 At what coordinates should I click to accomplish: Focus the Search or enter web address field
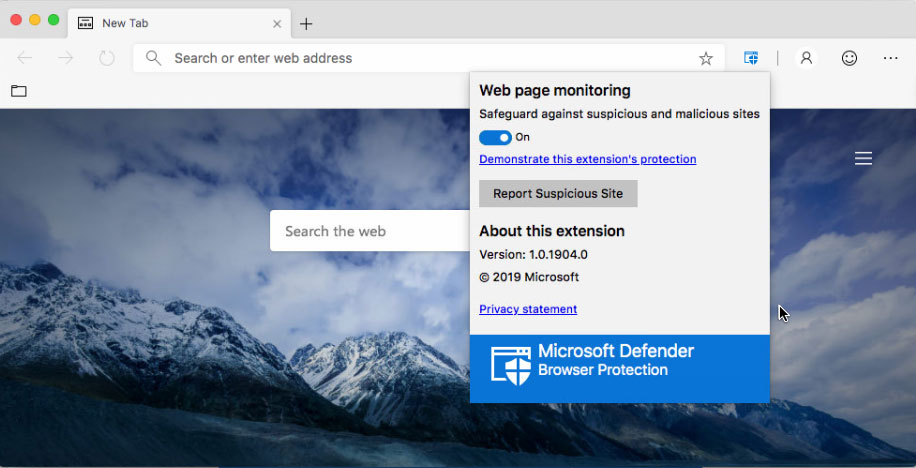click(429, 58)
